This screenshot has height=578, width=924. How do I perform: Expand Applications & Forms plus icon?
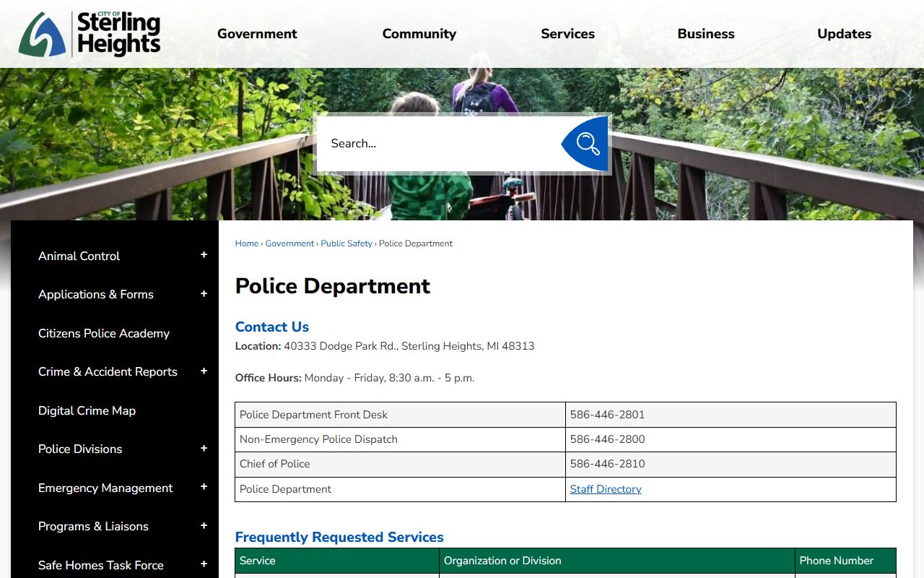coord(204,294)
